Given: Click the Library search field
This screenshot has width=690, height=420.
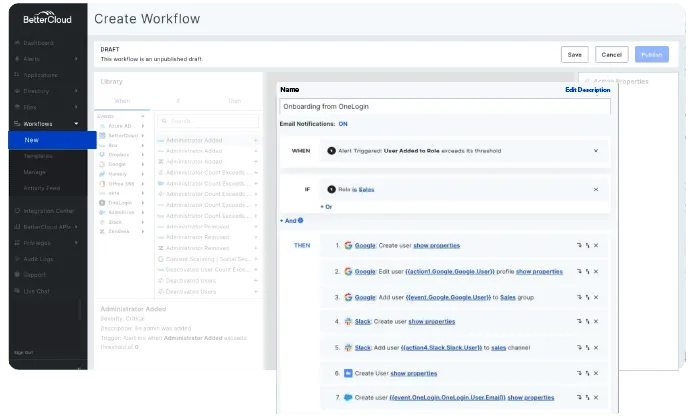Looking at the screenshot, I should [208, 121].
